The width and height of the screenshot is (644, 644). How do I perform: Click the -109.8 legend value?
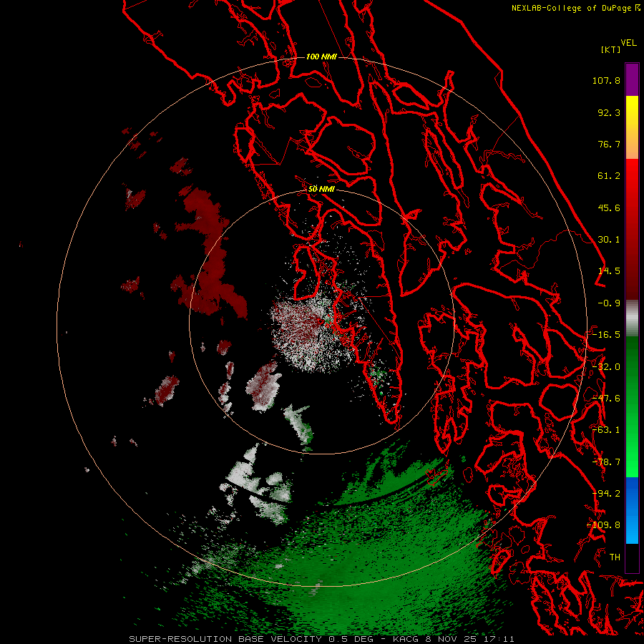pyautogui.click(x=604, y=525)
